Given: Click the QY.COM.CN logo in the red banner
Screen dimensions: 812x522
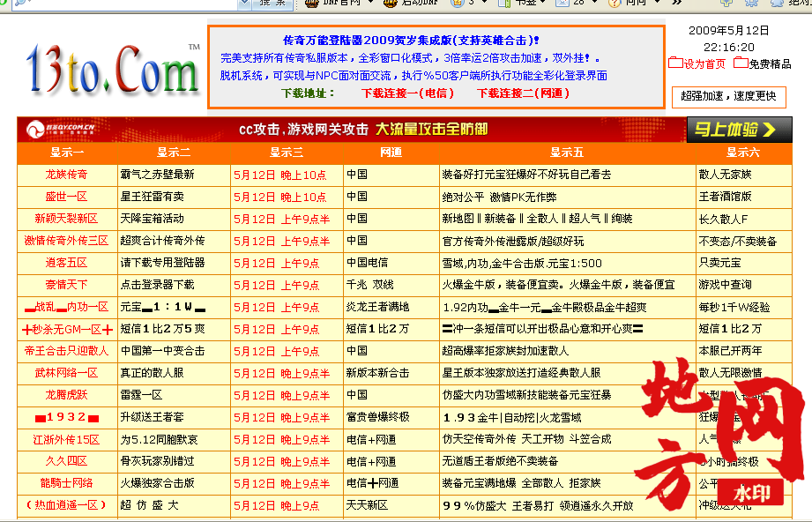Looking at the screenshot, I should click(61, 129).
